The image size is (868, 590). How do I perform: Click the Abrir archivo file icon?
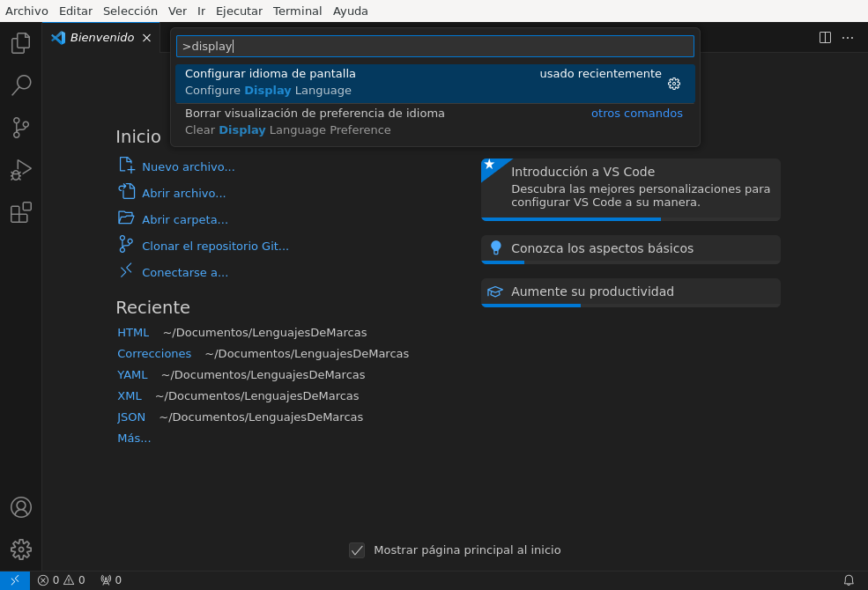point(126,191)
